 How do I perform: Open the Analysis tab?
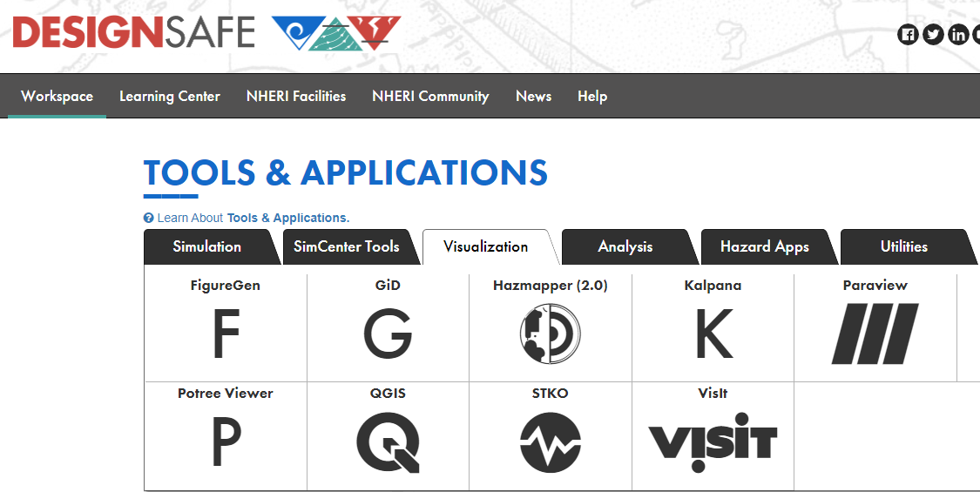tap(625, 247)
